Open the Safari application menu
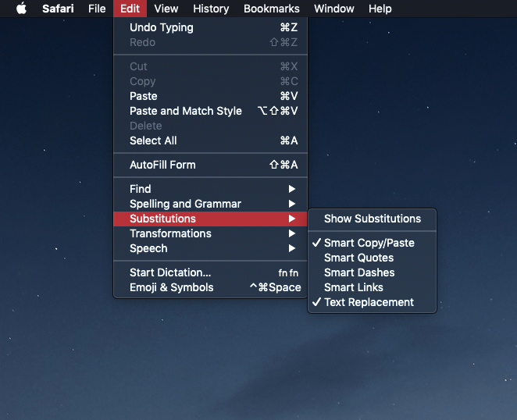The image size is (517, 420). (x=58, y=9)
